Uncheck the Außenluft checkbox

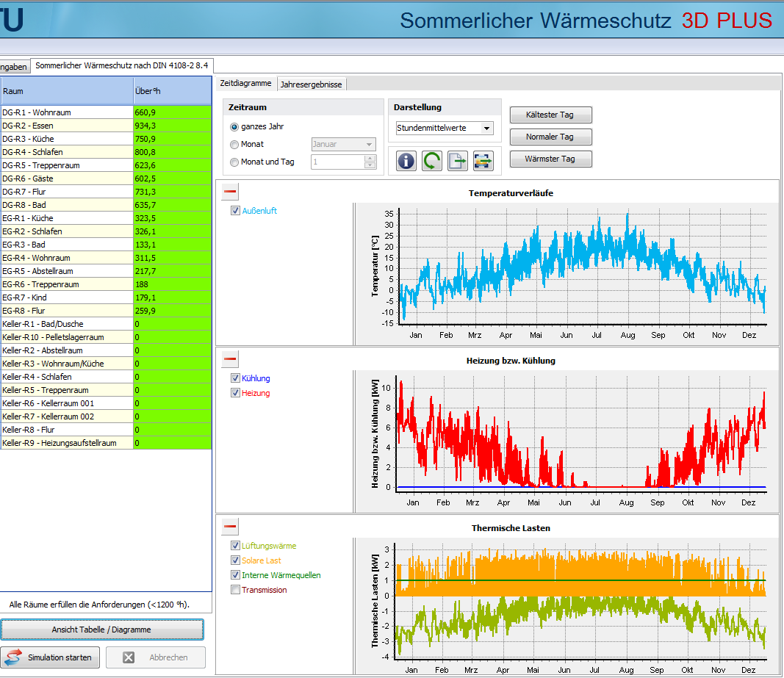(235, 211)
